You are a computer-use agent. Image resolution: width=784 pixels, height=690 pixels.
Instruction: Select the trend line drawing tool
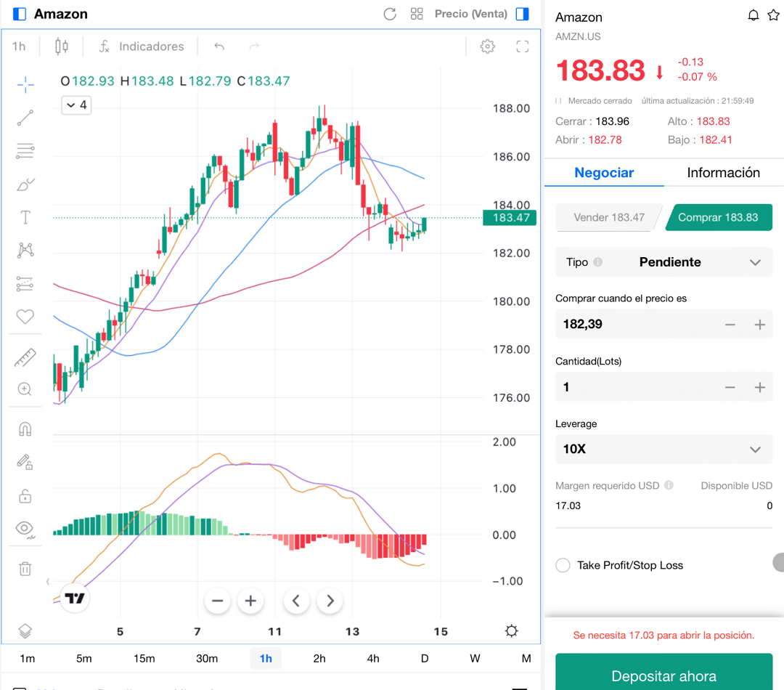(25, 118)
